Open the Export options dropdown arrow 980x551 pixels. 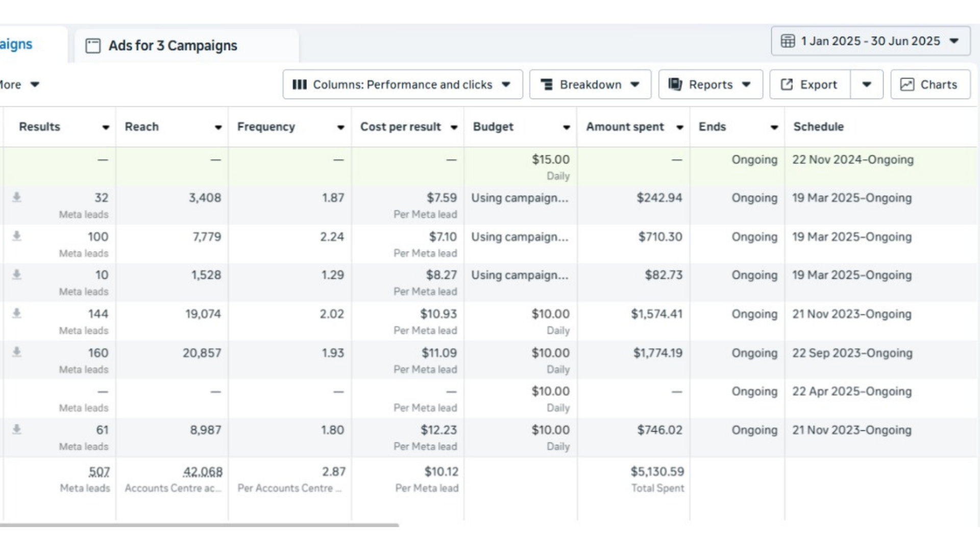(867, 85)
